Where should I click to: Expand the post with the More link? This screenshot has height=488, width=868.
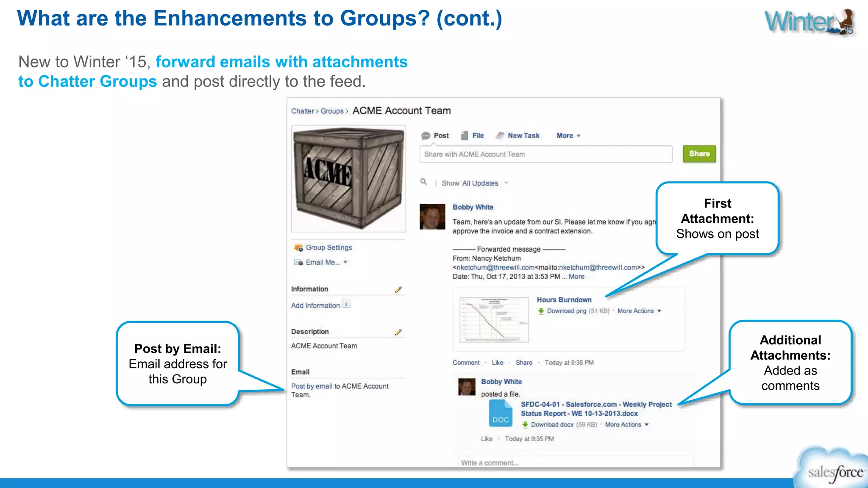pos(576,277)
